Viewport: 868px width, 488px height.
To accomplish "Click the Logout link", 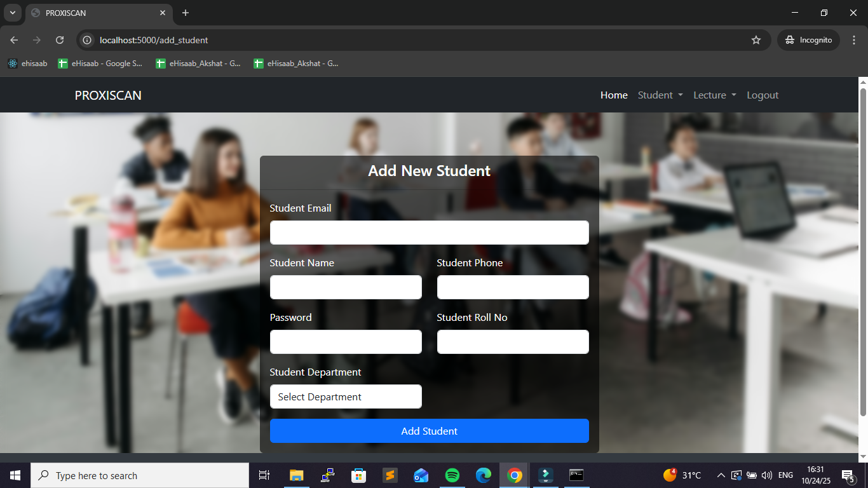I will coord(763,95).
